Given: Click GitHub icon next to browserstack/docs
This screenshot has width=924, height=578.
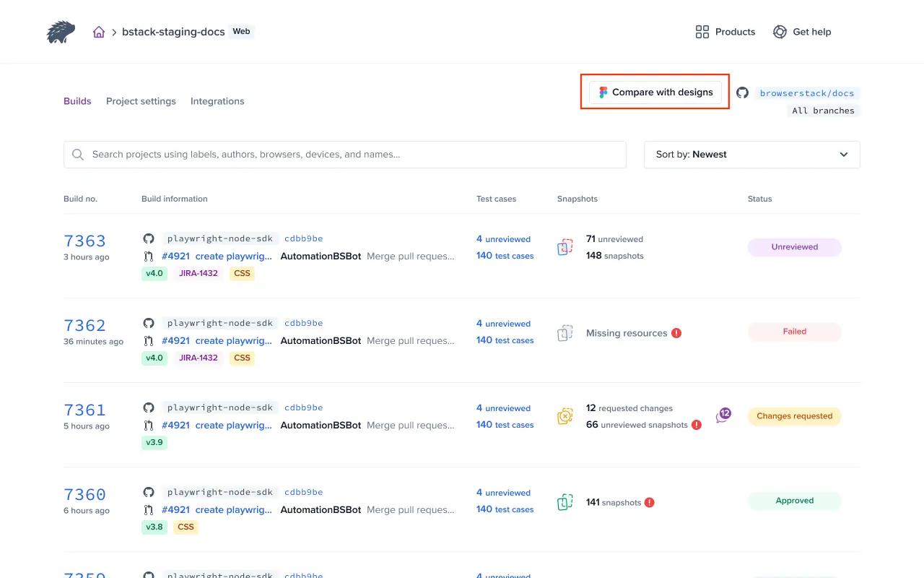Looking at the screenshot, I should point(742,92).
